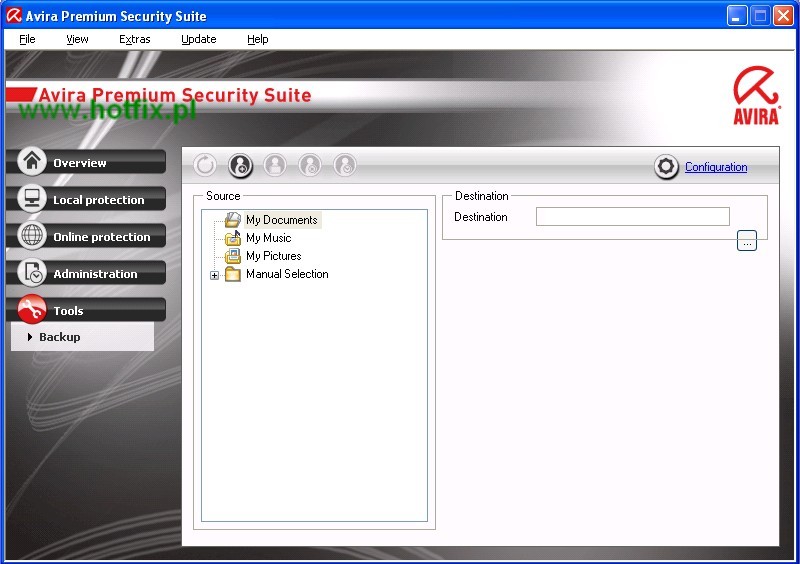The height and width of the screenshot is (564, 800).
Task: Click the Local protection monitor icon
Action: point(33,199)
